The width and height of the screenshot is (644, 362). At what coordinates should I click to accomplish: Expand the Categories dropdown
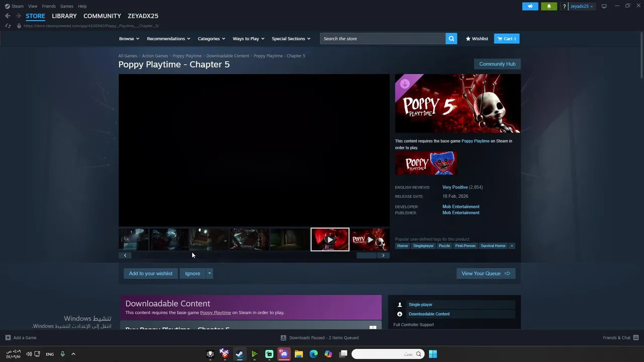tap(211, 39)
